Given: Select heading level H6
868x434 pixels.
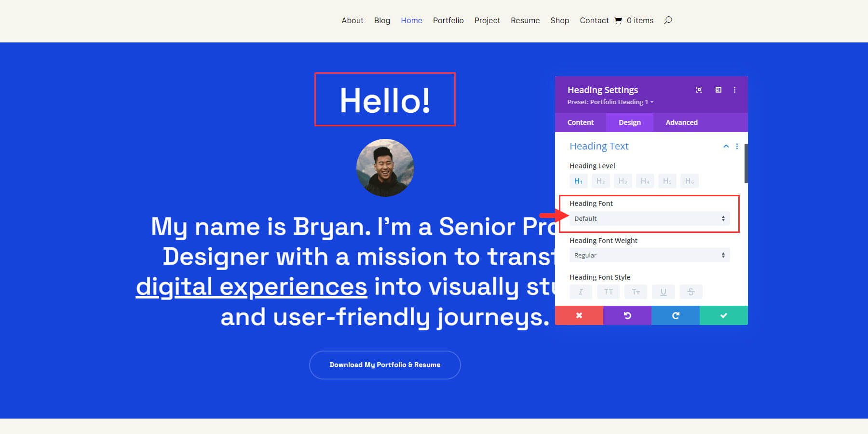Looking at the screenshot, I should point(689,181).
